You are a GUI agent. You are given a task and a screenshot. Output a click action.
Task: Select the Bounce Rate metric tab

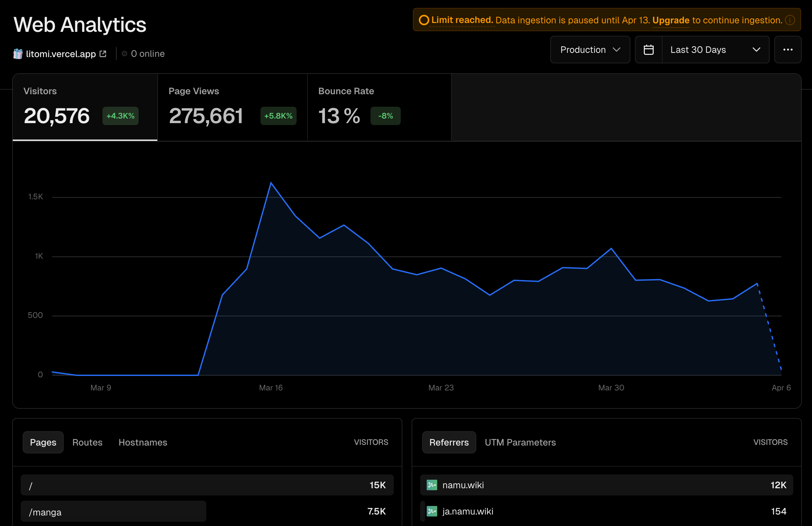tap(379, 107)
